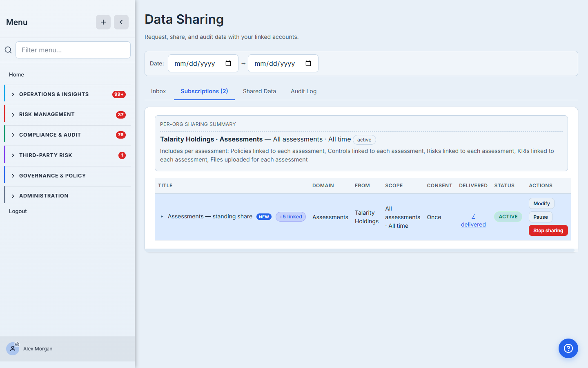
Task: Click the 'Assessments — standing share' title
Action: tap(210, 216)
